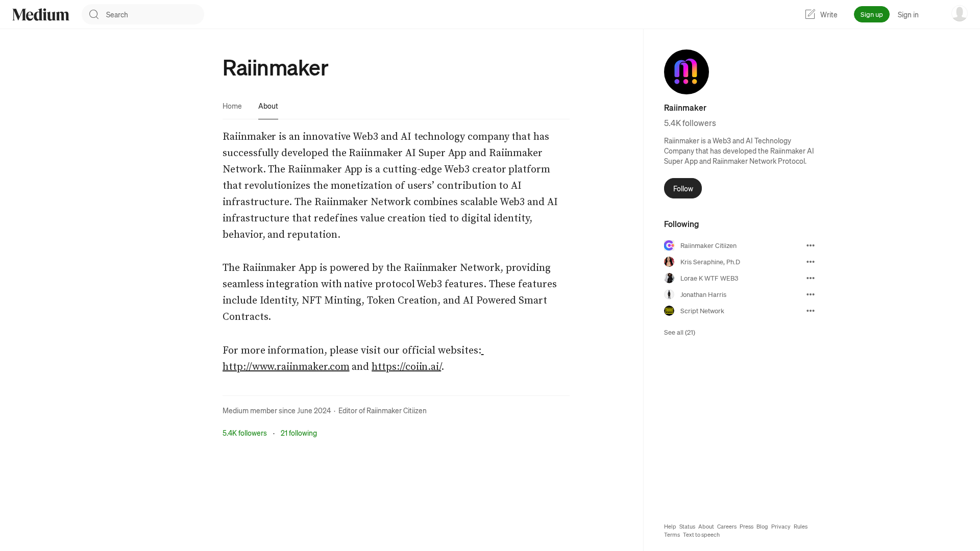
Task: Select the About tab
Action: click(x=268, y=106)
